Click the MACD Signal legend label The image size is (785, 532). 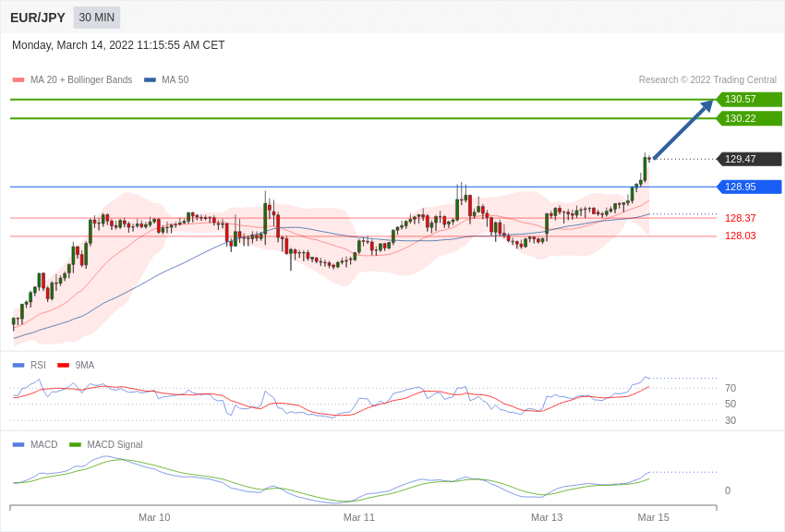point(115,444)
